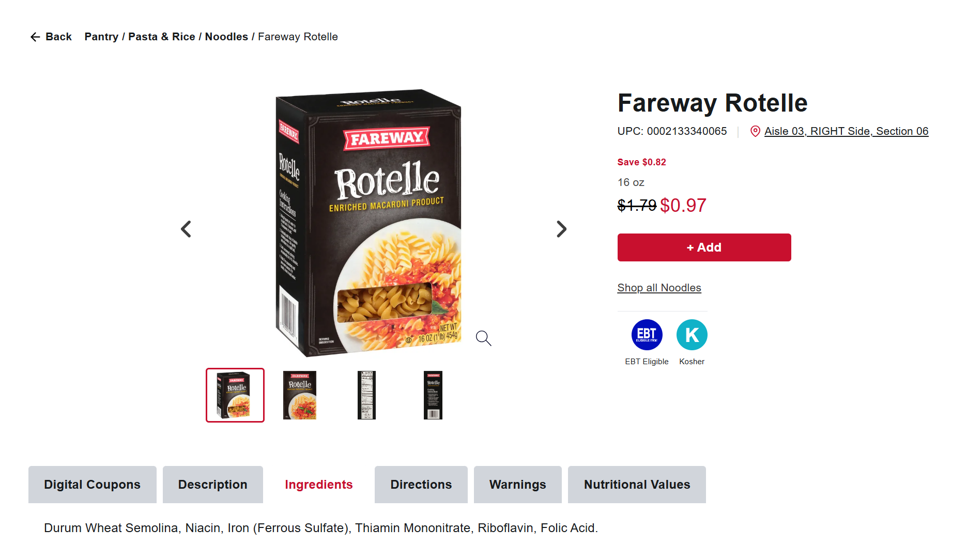Switch to the Description tab
The image size is (967, 560).
pos(213,485)
